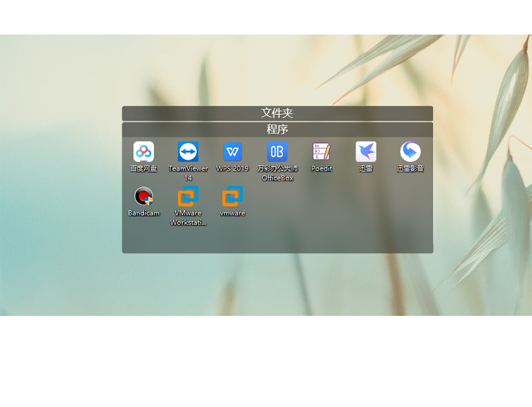Select the 'Bandicam' name label
Viewport: 532px width, 407px height.
(144, 213)
